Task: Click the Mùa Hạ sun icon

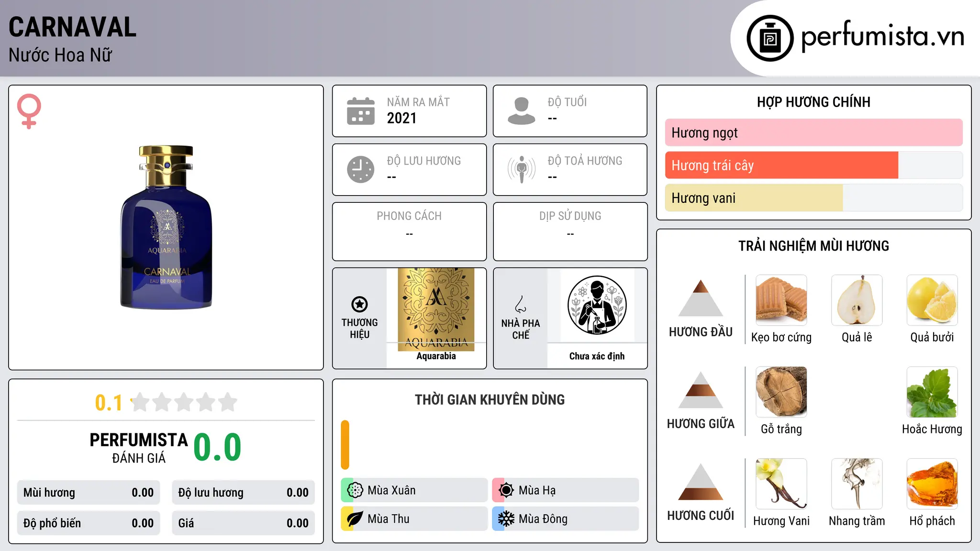Action: tap(506, 490)
